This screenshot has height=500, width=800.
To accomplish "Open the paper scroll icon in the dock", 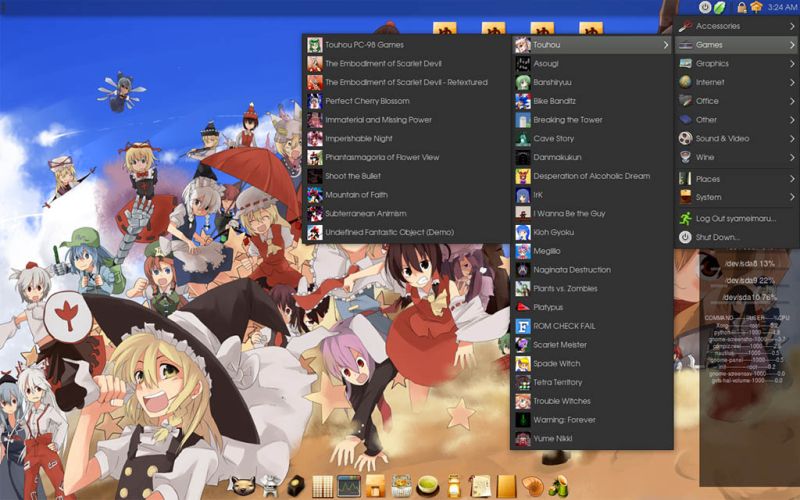I will point(480,486).
